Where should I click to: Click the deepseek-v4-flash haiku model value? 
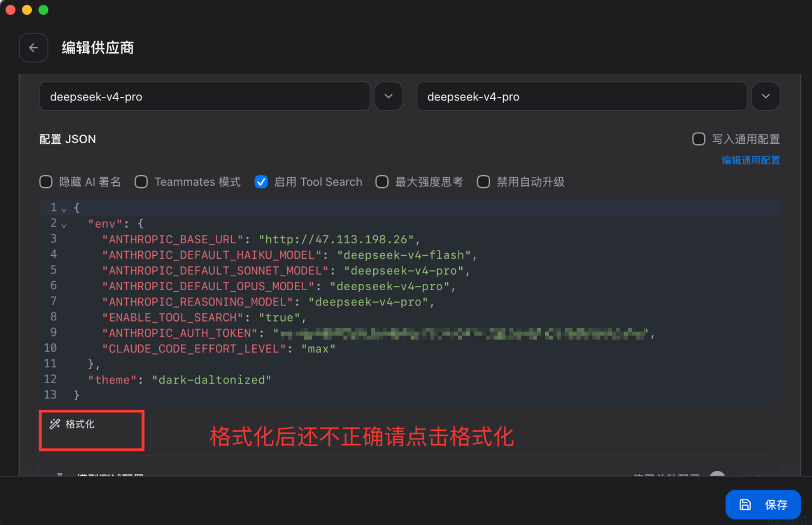(x=404, y=255)
